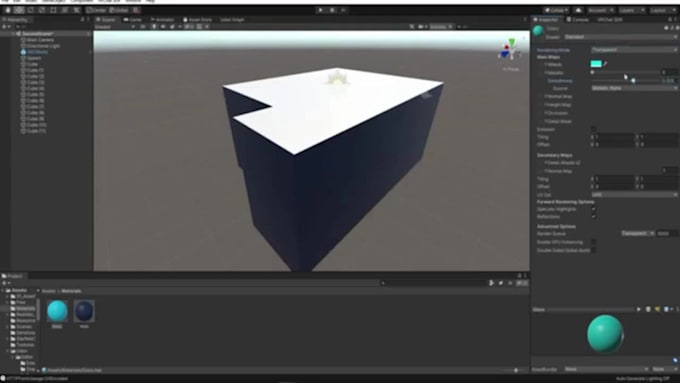The width and height of the screenshot is (680, 383).
Task: Select Directional Light in Hierarchy
Action: tap(43, 46)
